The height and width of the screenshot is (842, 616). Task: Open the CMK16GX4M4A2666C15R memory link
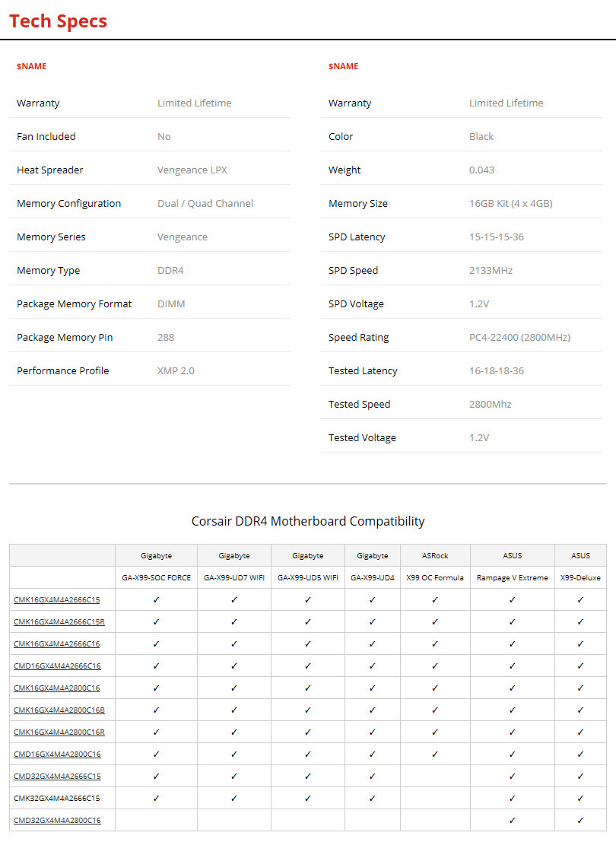[59, 621]
